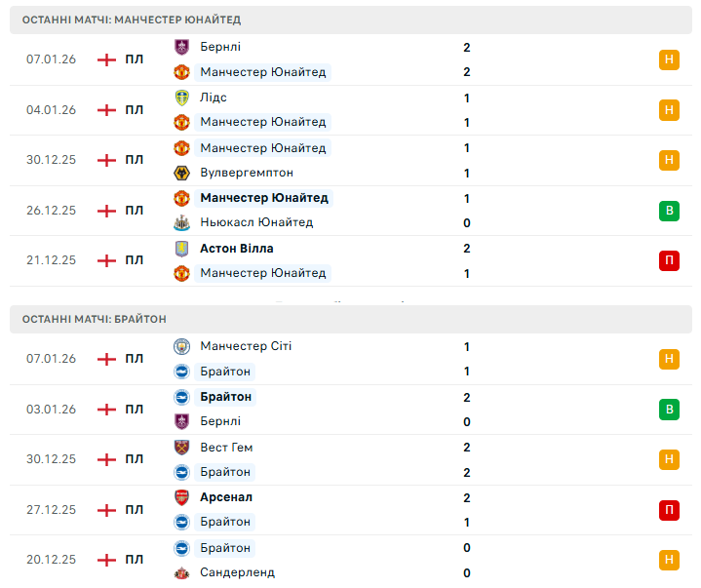Click the Wolverhampton wolf logo

pyautogui.click(x=181, y=173)
